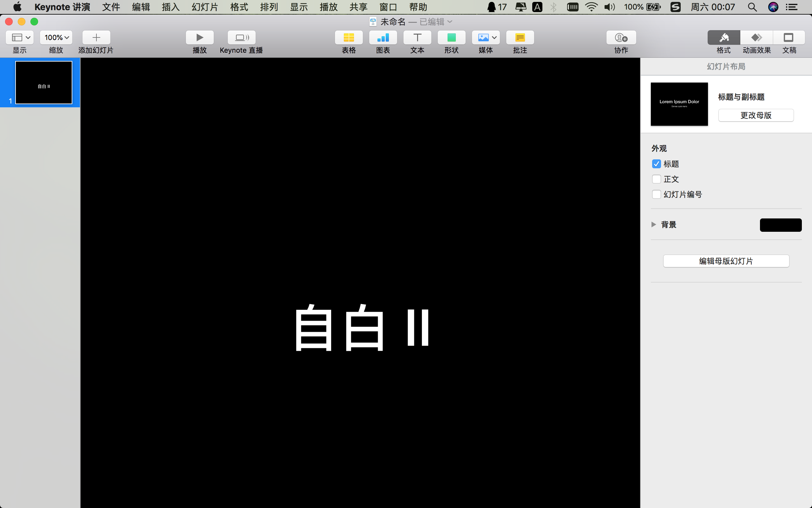This screenshot has width=812, height=508.
Task: Click the Sogou input method icon
Action: (675, 7)
